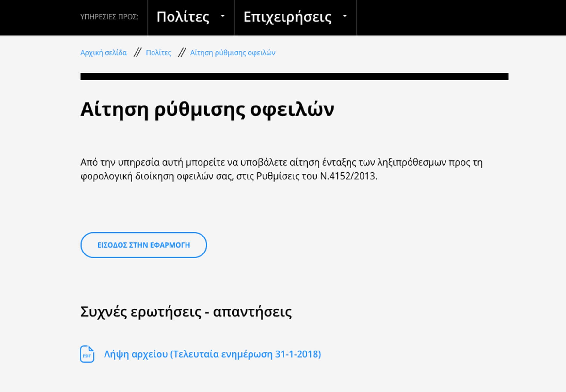Click the thick black divider bar
This screenshot has width=566, height=392.
pos(294,76)
